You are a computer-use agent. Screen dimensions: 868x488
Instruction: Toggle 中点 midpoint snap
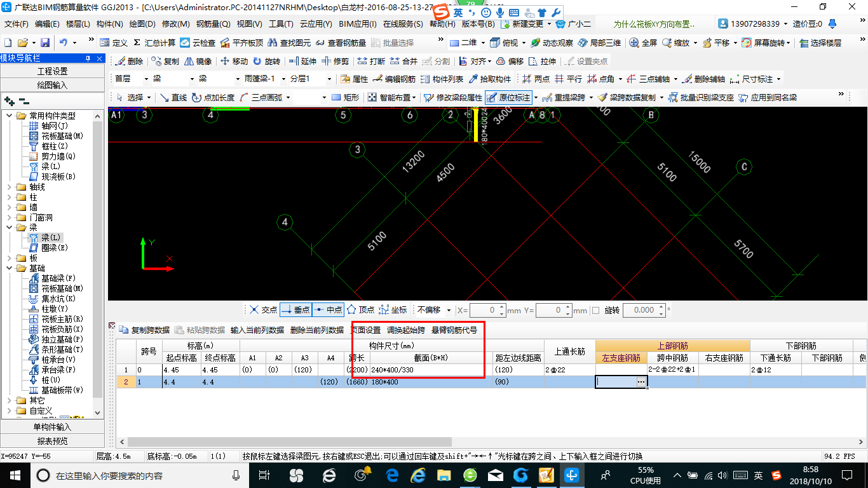(328, 309)
